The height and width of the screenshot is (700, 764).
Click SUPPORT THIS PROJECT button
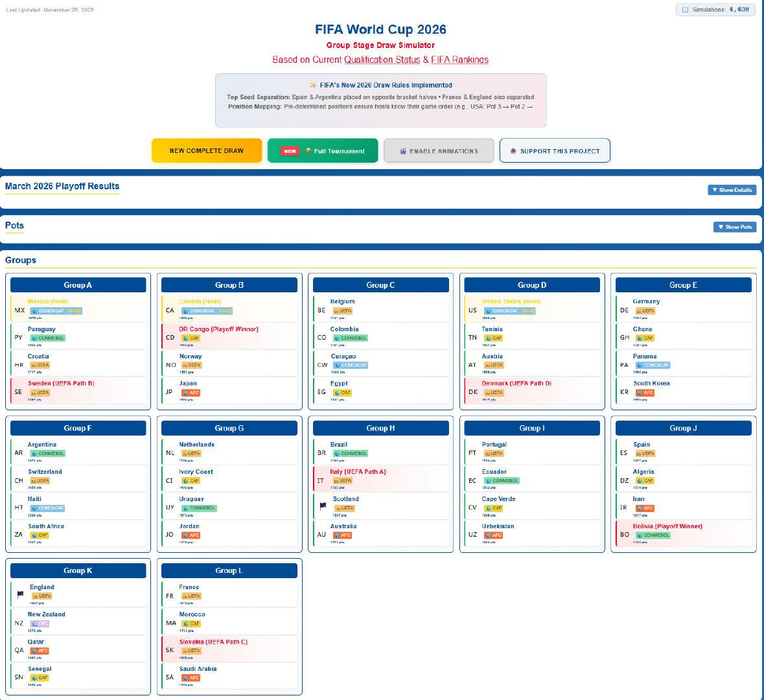click(555, 150)
